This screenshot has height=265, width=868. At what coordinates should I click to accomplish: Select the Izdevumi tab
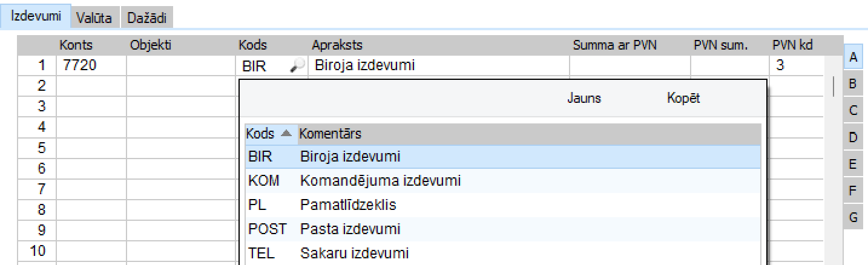(x=36, y=17)
